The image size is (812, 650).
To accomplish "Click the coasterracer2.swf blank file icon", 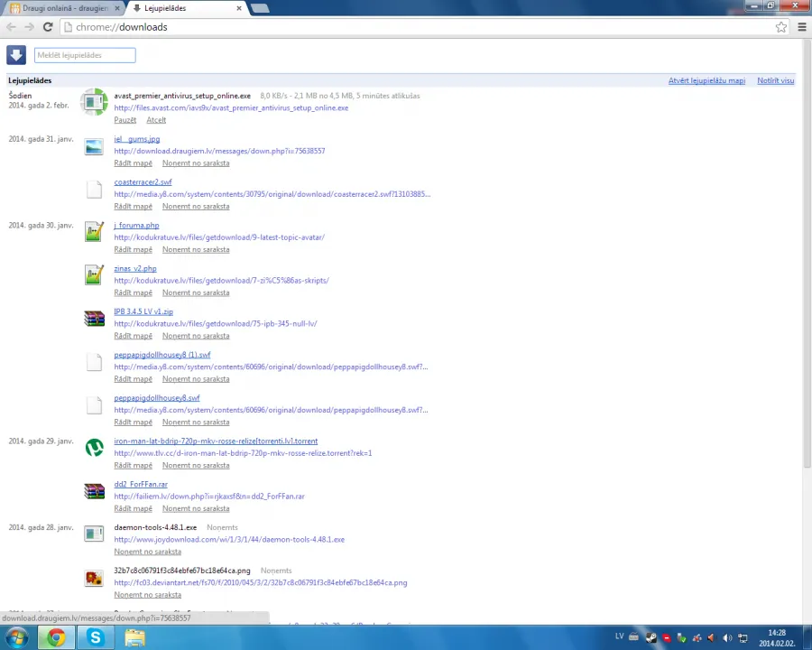I will point(94,190).
